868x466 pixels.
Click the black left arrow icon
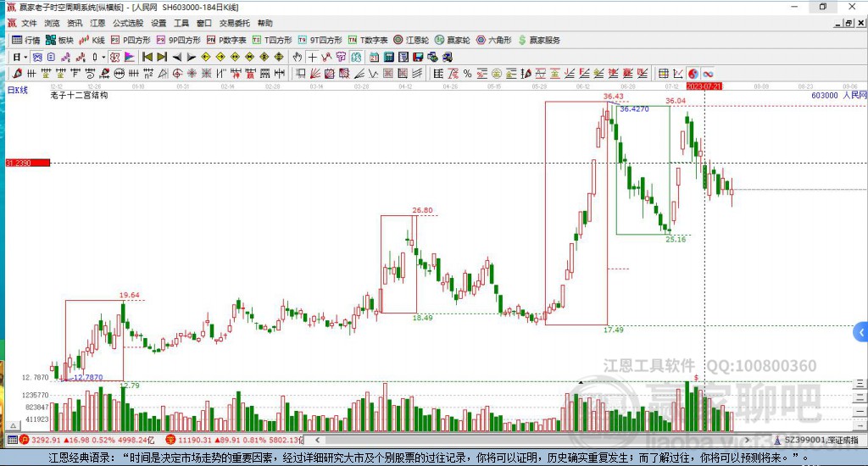pos(176,57)
